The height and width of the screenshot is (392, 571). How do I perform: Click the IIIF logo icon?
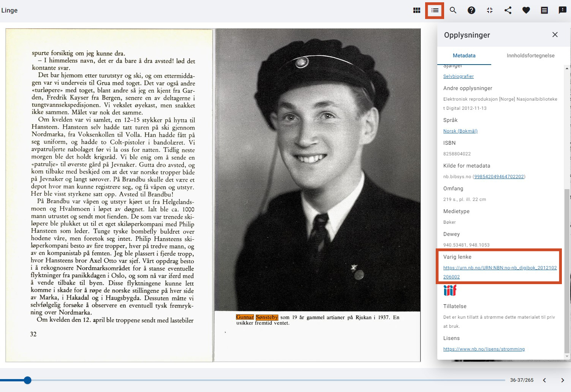click(x=450, y=291)
